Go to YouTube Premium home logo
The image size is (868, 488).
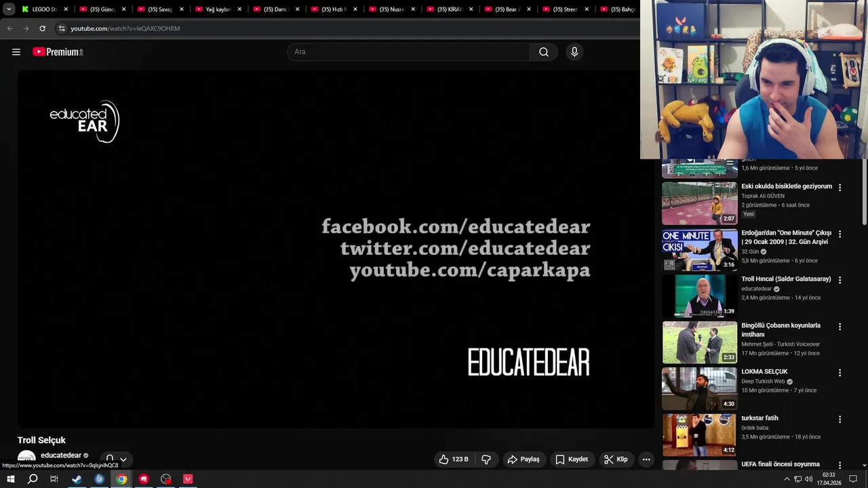(58, 52)
